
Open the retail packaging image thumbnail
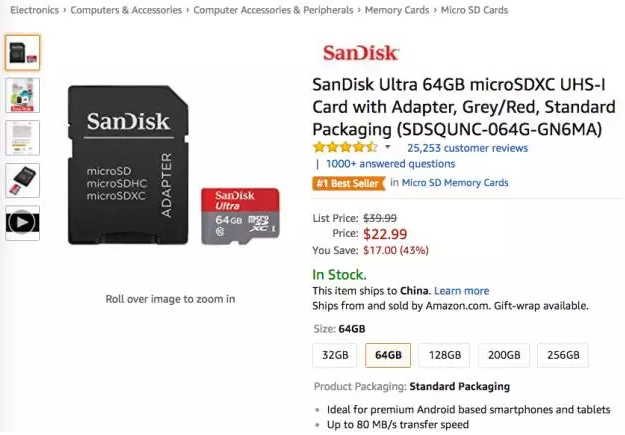(x=22, y=95)
